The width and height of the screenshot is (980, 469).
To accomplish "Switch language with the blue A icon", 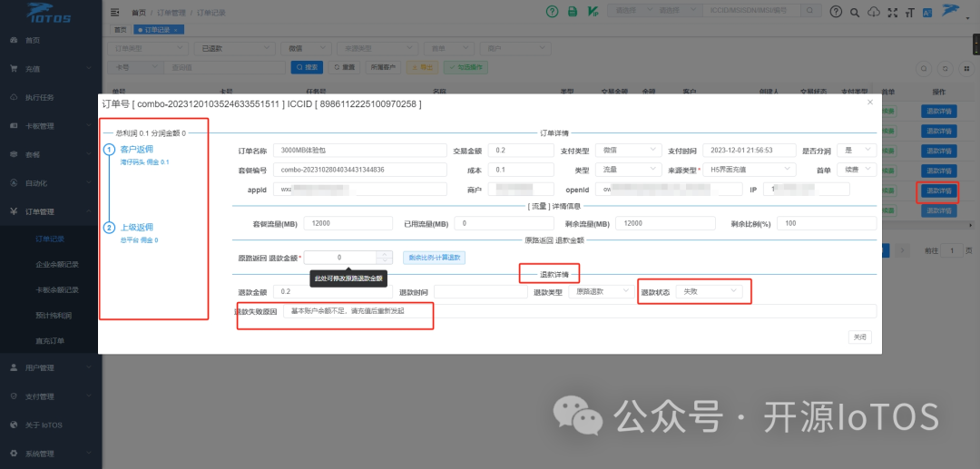I will [926, 13].
